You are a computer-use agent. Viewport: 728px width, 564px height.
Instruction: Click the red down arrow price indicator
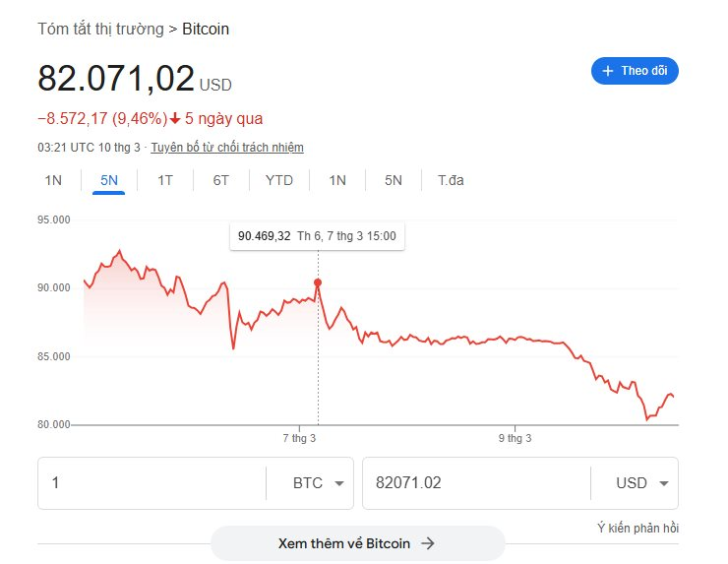(175, 119)
